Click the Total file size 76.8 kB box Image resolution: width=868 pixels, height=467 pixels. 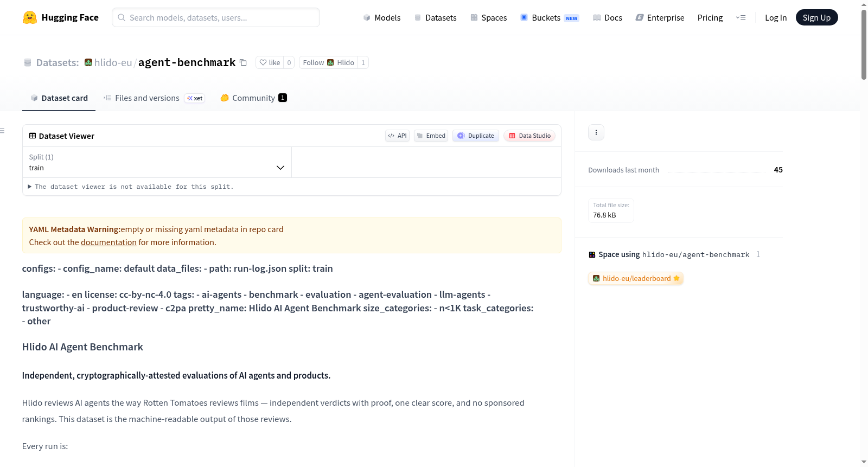tap(611, 210)
